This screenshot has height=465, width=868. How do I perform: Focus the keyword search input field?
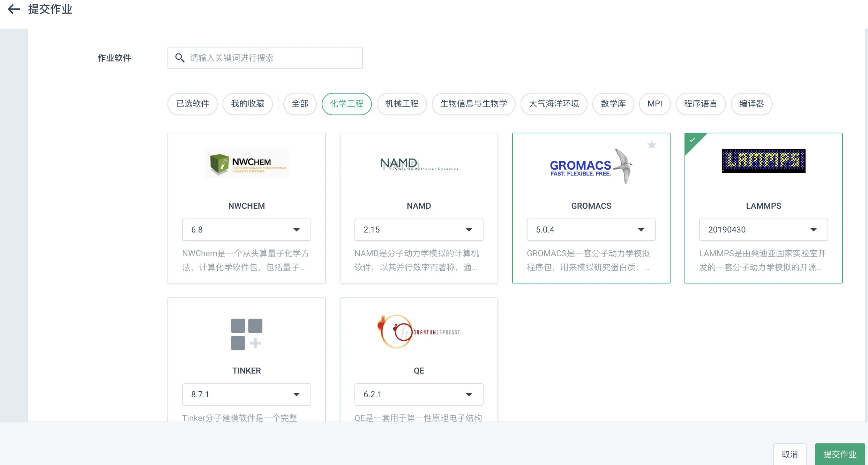pos(265,58)
